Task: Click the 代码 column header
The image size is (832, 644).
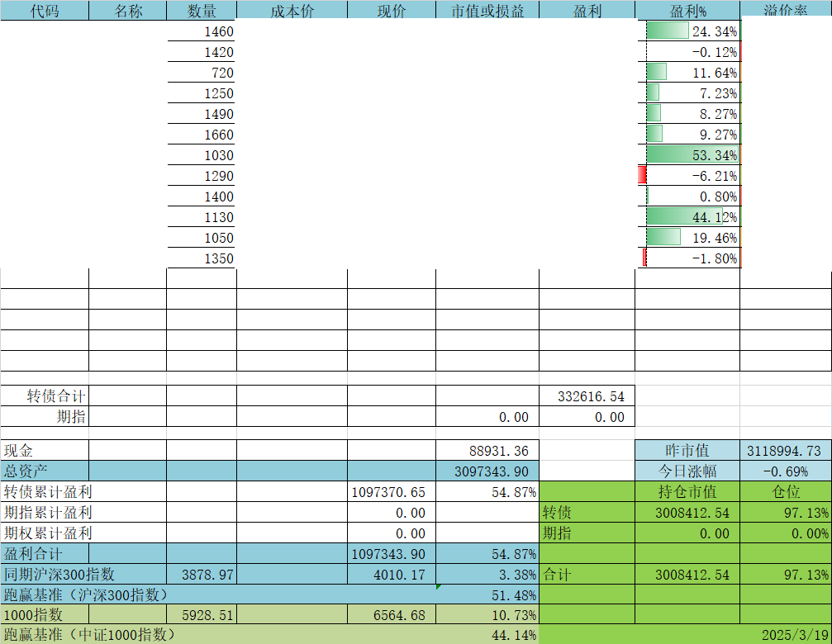Action: (x=45, y=11)
